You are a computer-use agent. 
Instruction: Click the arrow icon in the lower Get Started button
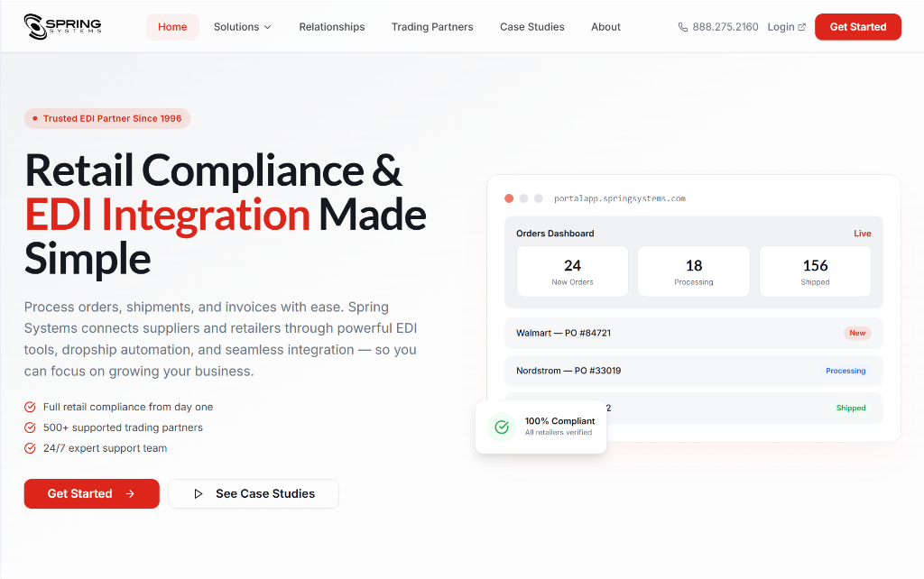coord(130,493)
